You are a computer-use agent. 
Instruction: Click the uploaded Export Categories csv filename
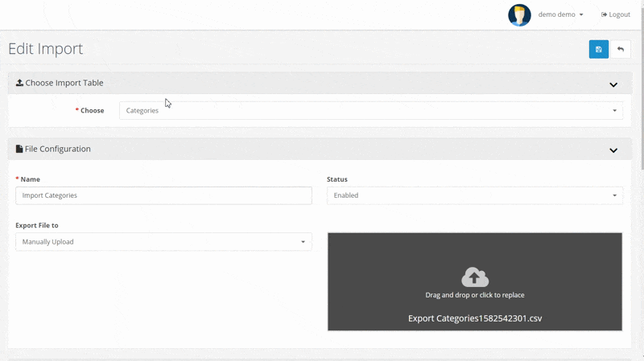click(475, 318)
